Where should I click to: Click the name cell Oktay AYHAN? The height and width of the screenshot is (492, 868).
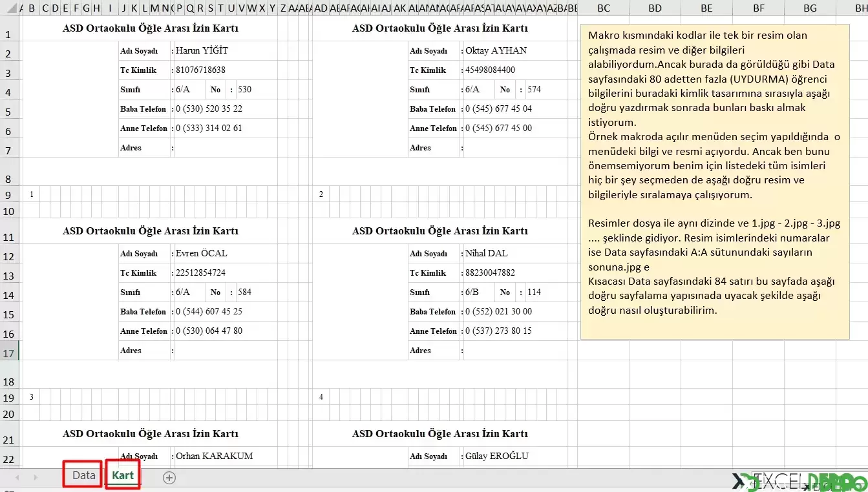pos(496,50)
